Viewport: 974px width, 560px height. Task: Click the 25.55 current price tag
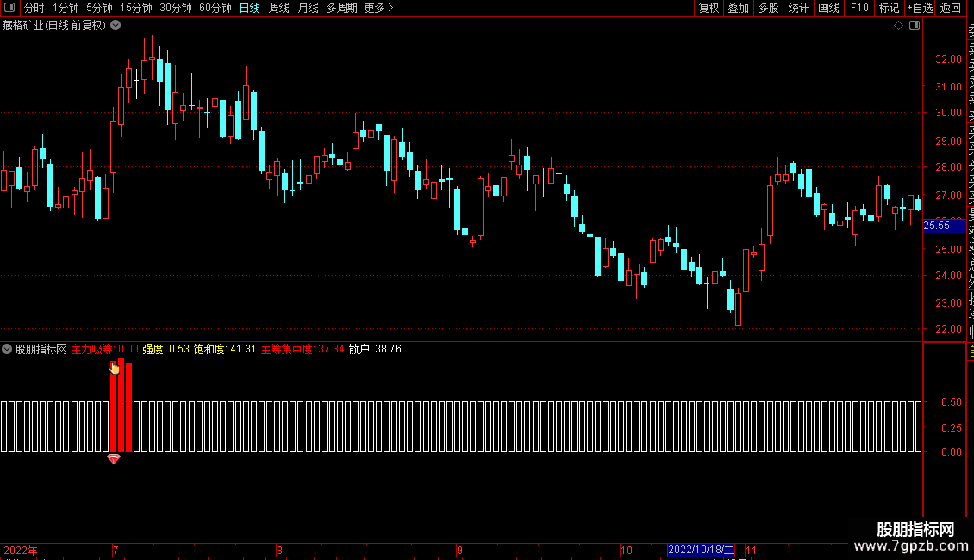pos(944,226)
